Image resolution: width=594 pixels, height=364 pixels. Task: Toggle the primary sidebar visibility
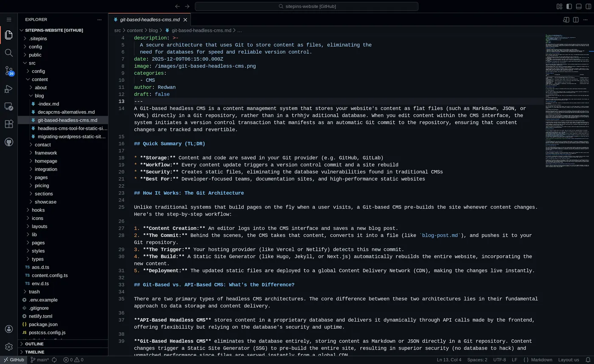[569, 6]
